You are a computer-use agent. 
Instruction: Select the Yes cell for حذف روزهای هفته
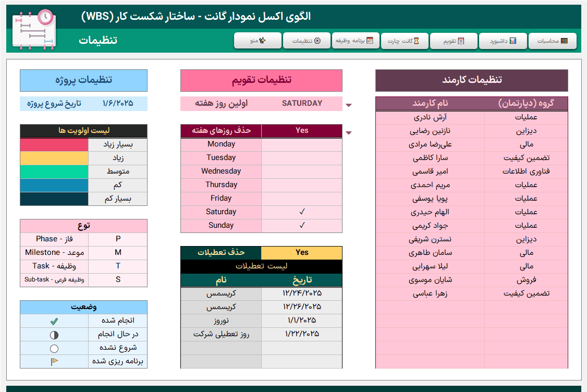[x=302, y=130]
